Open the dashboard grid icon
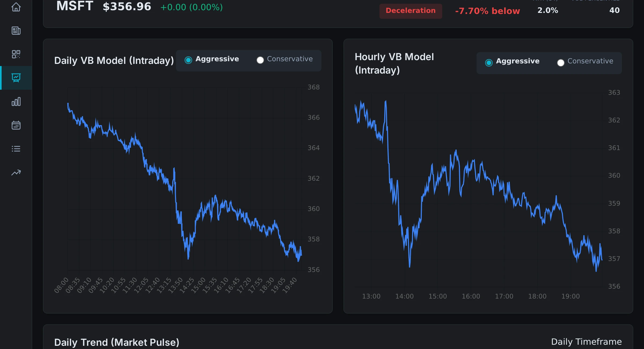644x349 pixels. (16, 54)
